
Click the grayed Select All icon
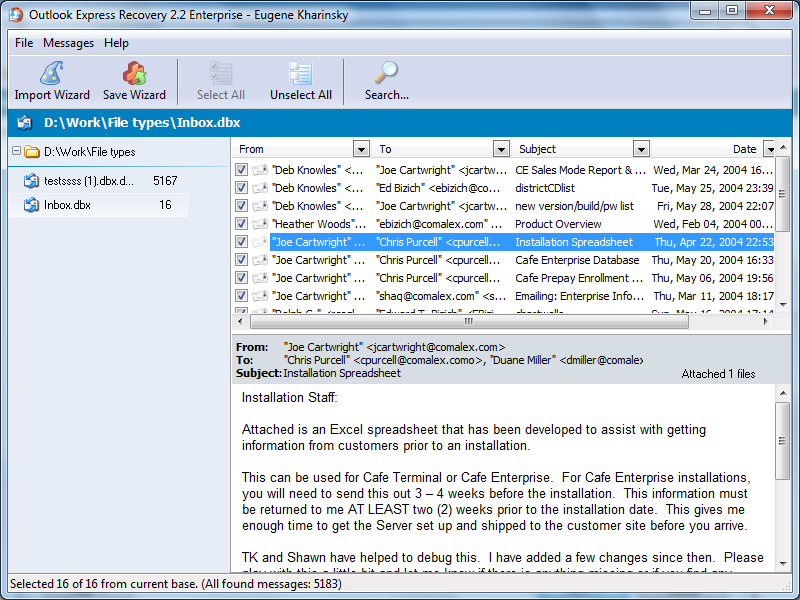coord(221,73)
